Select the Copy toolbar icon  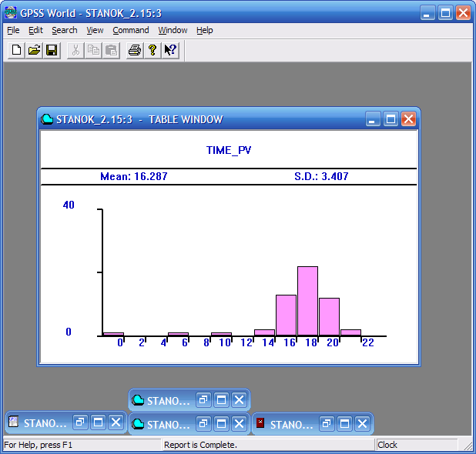[93, 50]
